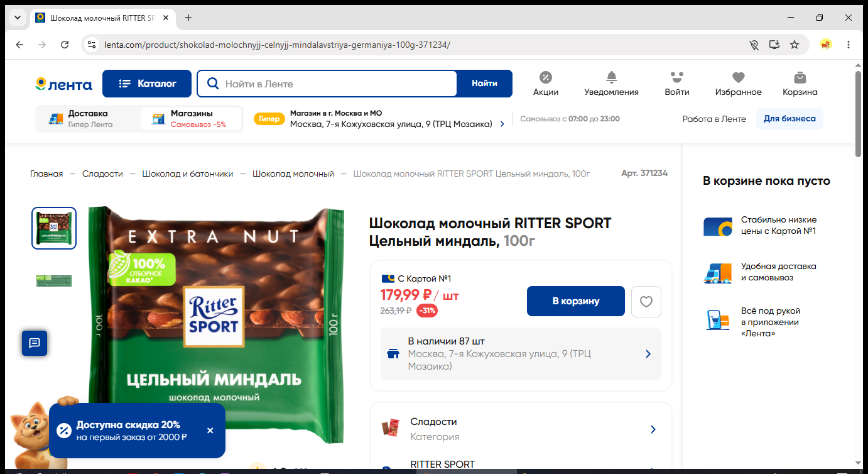This screenshot has height=474, width=868.
Task: Go to Главная breadcrumb
Action: 46,174
